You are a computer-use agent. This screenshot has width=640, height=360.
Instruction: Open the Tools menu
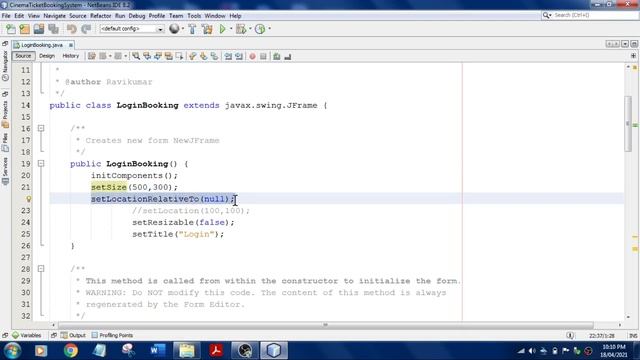coord(194,16)
